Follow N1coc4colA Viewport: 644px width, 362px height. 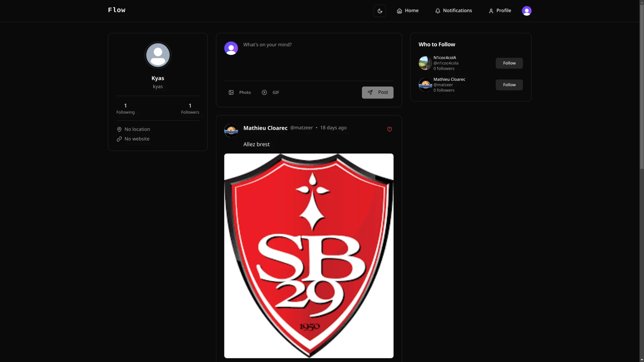pyautogui.click(x=509, y=63)
